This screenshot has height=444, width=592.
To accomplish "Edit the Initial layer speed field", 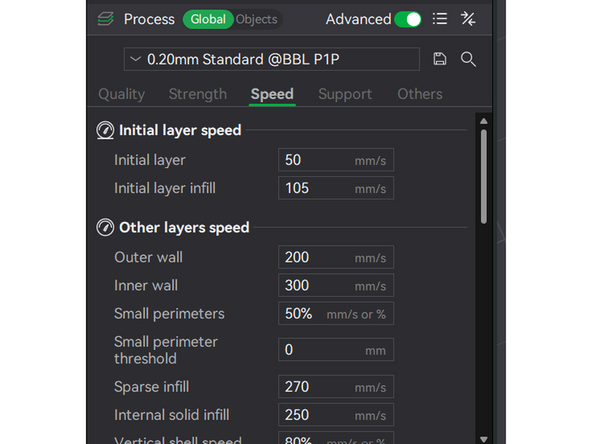I will pos(336,160).
